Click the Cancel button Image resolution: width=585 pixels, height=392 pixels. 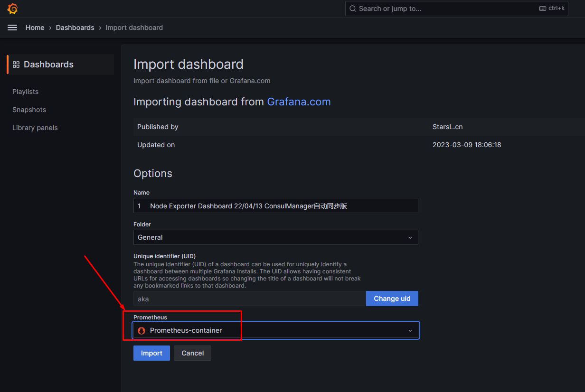coord(192,353)
